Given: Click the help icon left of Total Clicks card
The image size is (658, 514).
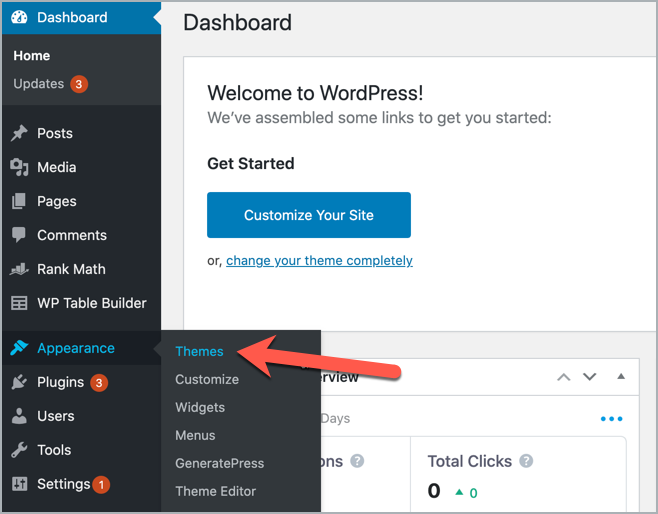Looking at the screenshot, I should [x=357, y=461].
